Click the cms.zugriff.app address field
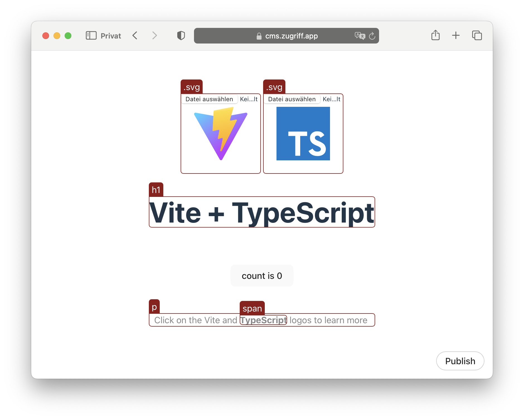524x420 pixels. pyautogui.click(x=287, y=36)
